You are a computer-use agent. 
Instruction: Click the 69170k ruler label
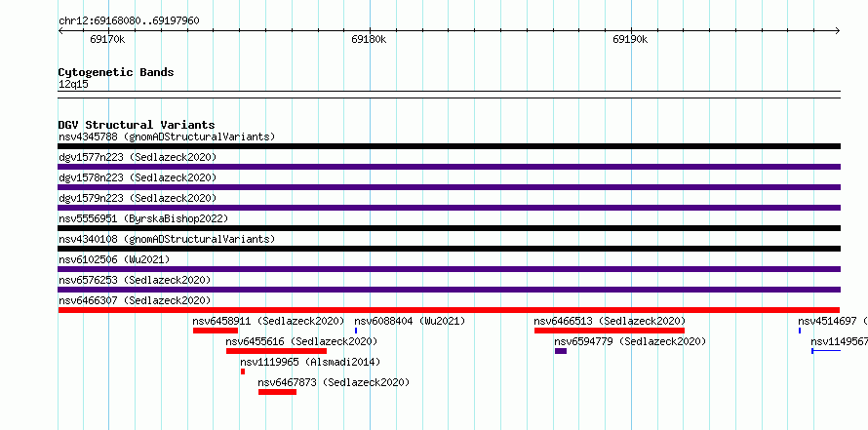tap(107, 39)
